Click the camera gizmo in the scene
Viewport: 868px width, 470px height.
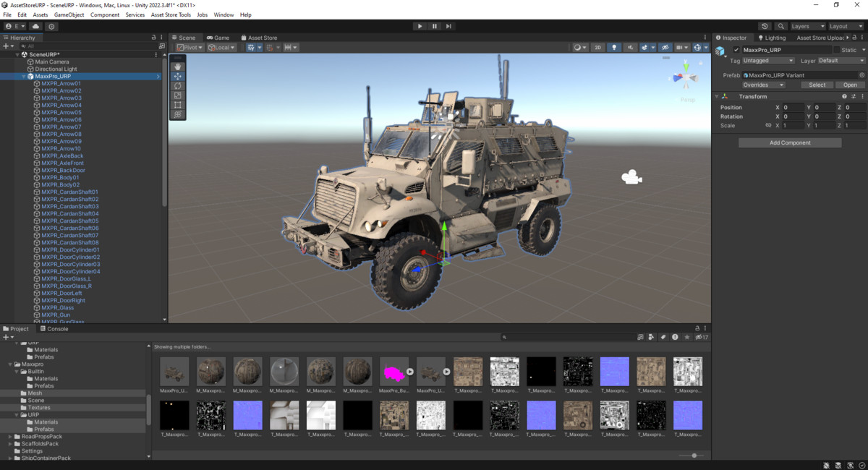[x=631, y=177]
